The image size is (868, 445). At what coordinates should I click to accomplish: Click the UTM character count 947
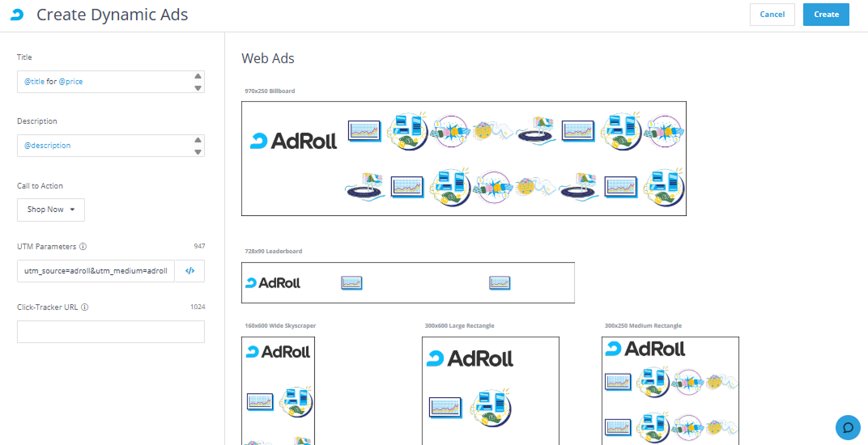click(199, 246)
